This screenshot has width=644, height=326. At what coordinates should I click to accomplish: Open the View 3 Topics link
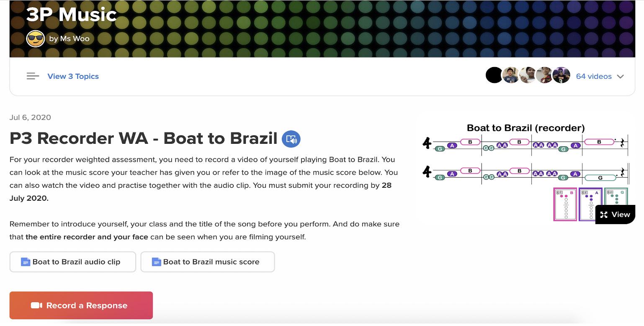pos(73,76)
